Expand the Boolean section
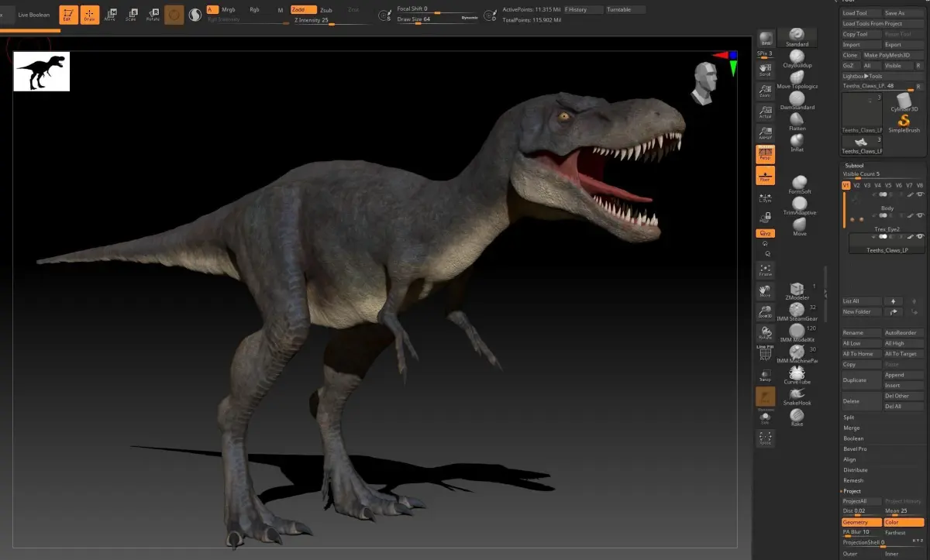The width and height of the screenshot is (930, 560). click(853, 438)
